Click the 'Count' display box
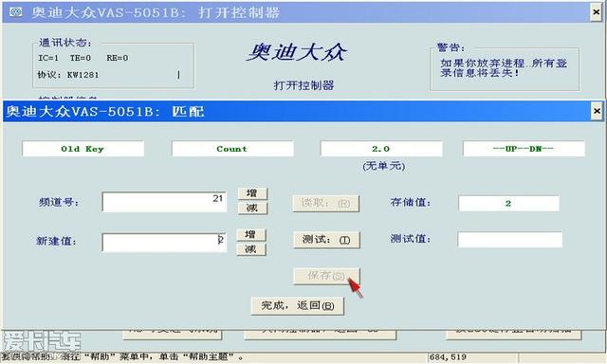The height and width of the screenshot is (364, 607). pos(232,149)
